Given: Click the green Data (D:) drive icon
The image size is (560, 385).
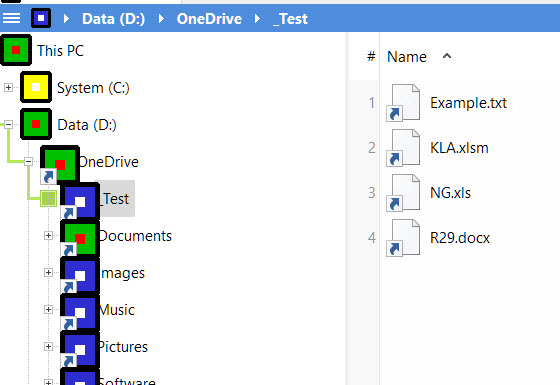Looking at the screenshot, I should coord(36,124).
